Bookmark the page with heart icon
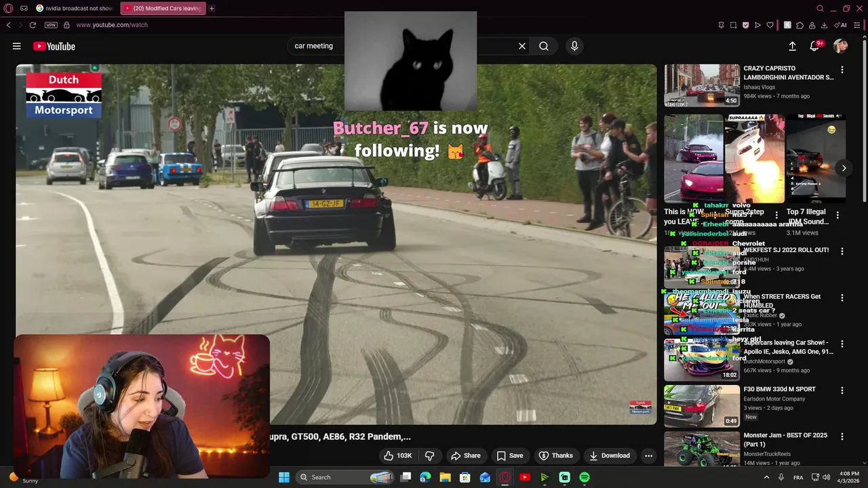Screen dimensions: 868x488 [770, 25]
